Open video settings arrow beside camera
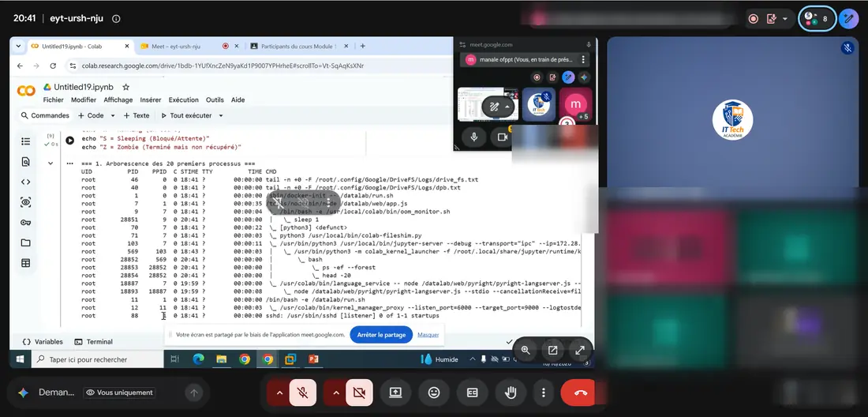The image size is (868, 417). point(335,393)
